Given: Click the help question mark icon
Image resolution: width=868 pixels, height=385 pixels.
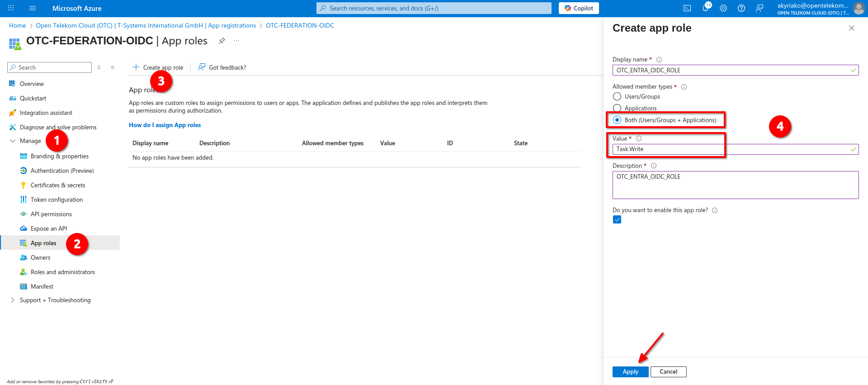Looking at the screenshot, I should click(741, 8).
